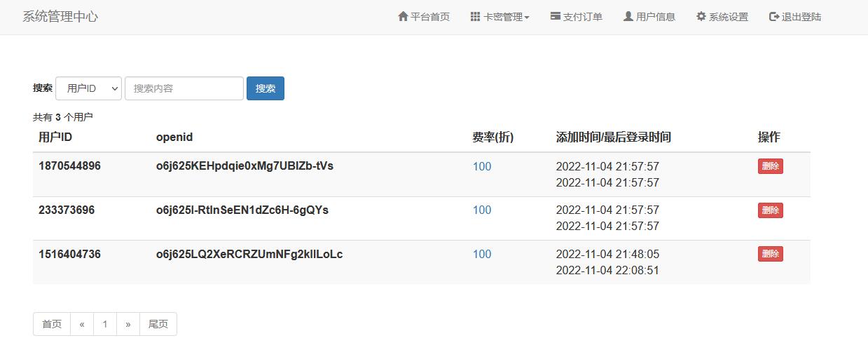Viewport: 868px width, 364px height.
Task: Click openid o6j625l-RtInSeEN1dZc6H-6gQYs
Action: click(242, 210)
